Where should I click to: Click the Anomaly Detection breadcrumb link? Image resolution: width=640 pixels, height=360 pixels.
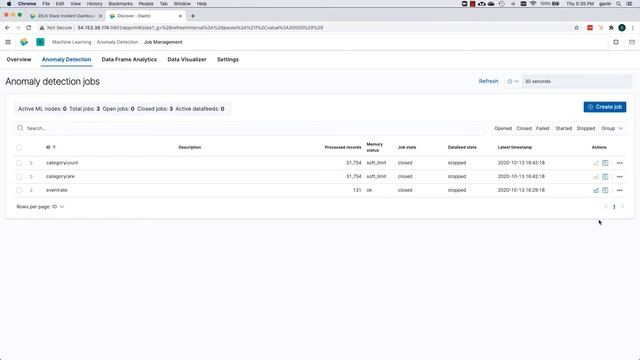[118, 42]
